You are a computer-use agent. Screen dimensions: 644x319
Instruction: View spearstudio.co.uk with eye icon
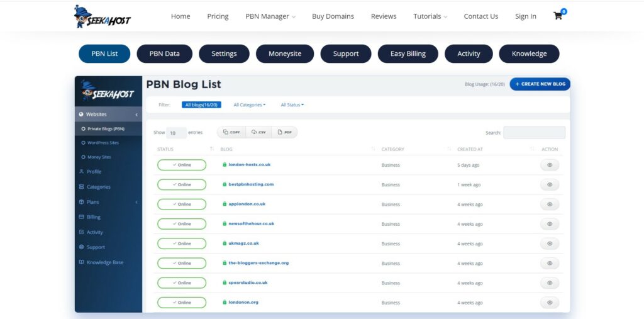coord(550,283)
